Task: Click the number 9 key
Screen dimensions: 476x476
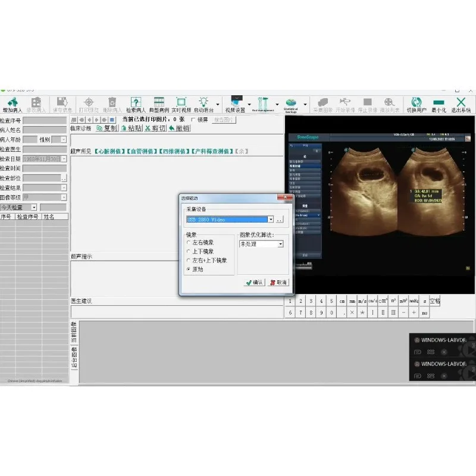Action: click(321, 312)
